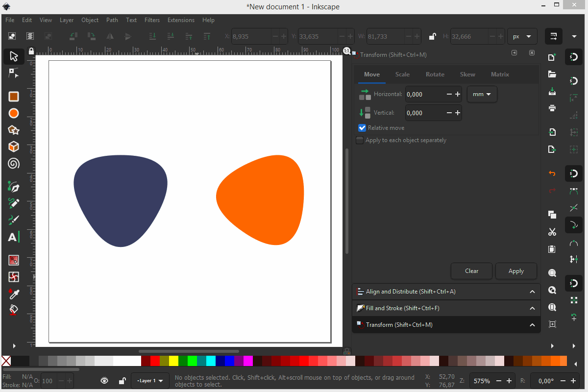
Task: Click the Cut scissors icon
Action: click(x=552, y=232)
